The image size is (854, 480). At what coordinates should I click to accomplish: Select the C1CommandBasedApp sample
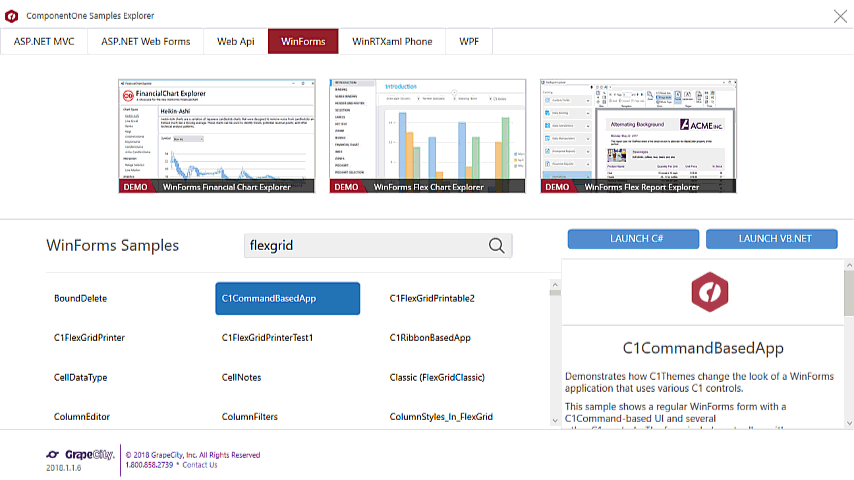[288, 299]
